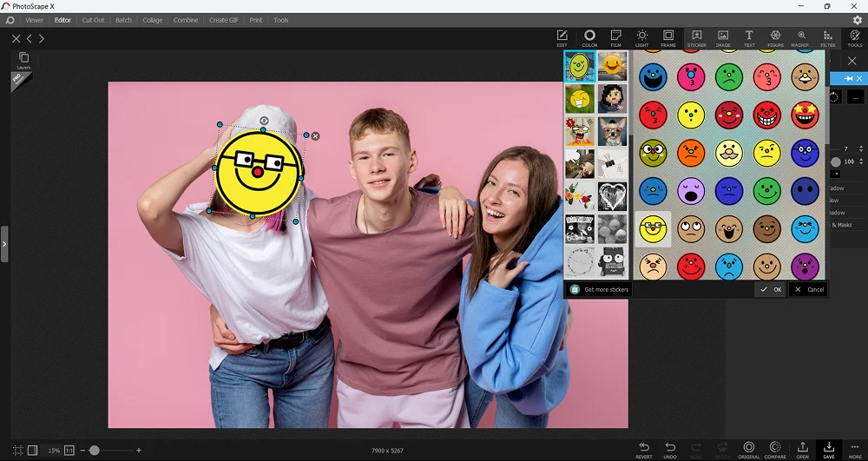Click the zoom slider handle

[x=94, y=450]
